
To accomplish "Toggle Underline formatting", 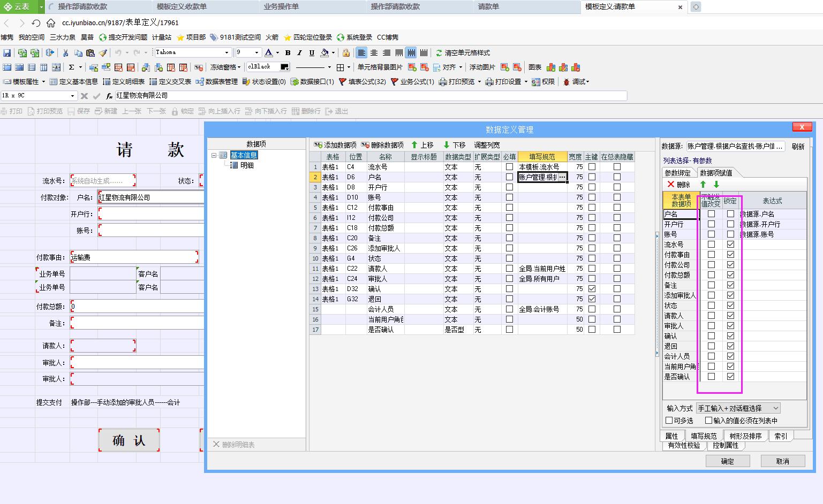I will (311, 52).
